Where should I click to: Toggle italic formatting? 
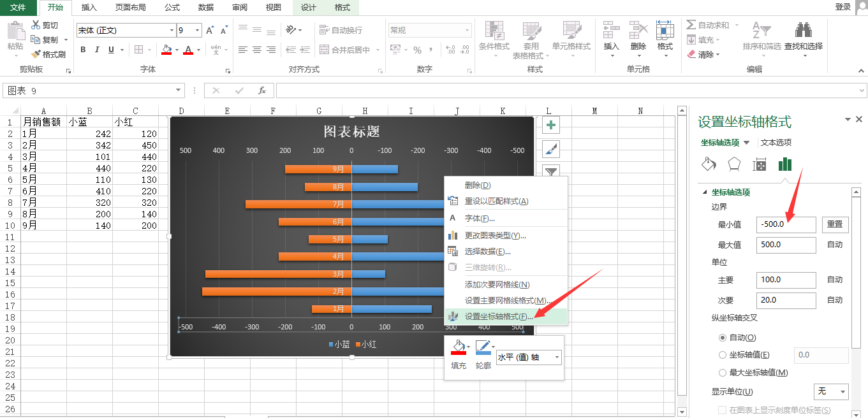point(97,50)
